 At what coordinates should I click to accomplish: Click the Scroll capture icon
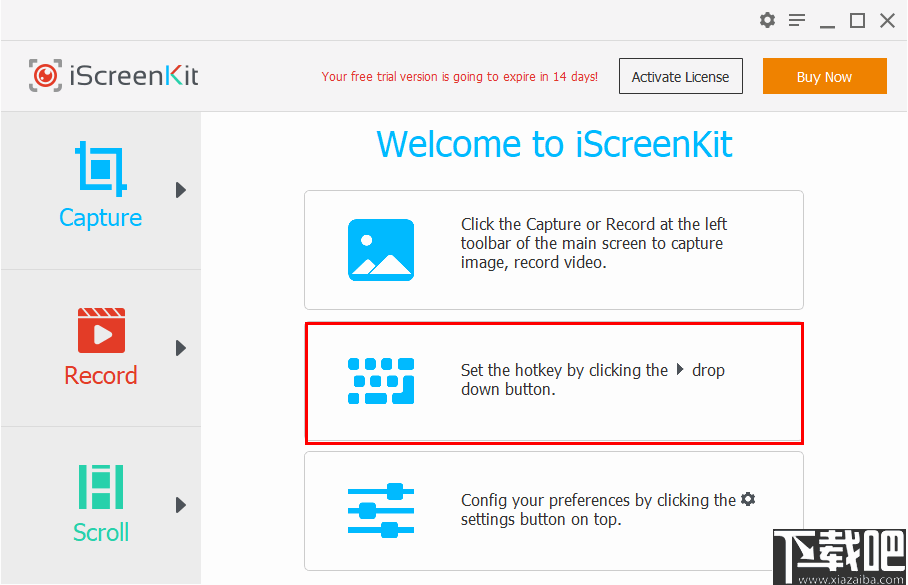(x=101, y=487)
